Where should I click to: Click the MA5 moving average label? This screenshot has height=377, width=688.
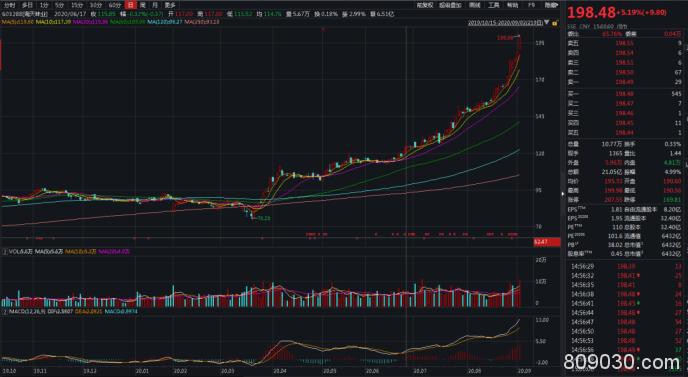tap(18, 22)
